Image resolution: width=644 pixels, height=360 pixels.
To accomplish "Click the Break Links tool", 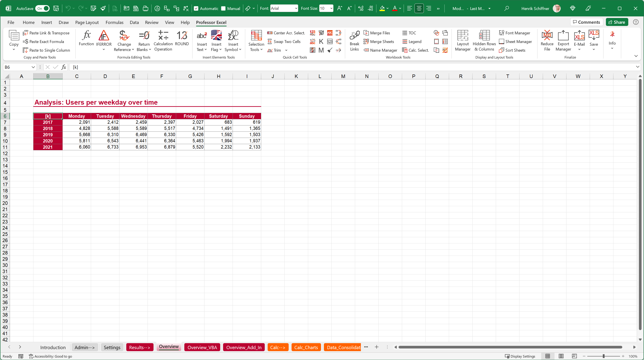I will (x=354, y=41).
